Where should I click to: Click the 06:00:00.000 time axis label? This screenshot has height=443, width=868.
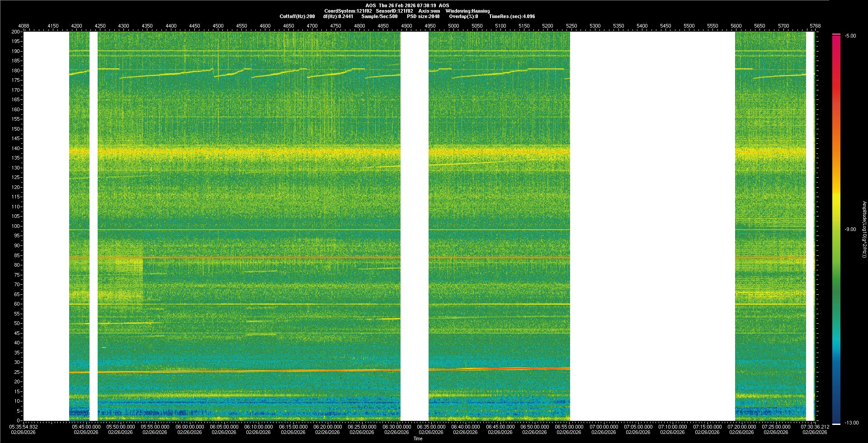[x=189, y=426]
